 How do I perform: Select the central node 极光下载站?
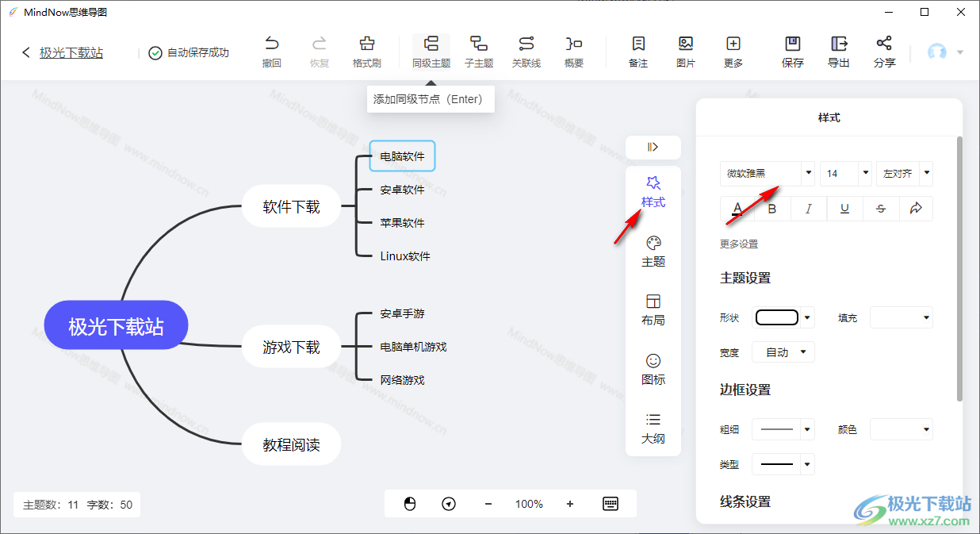coord(117,326)
